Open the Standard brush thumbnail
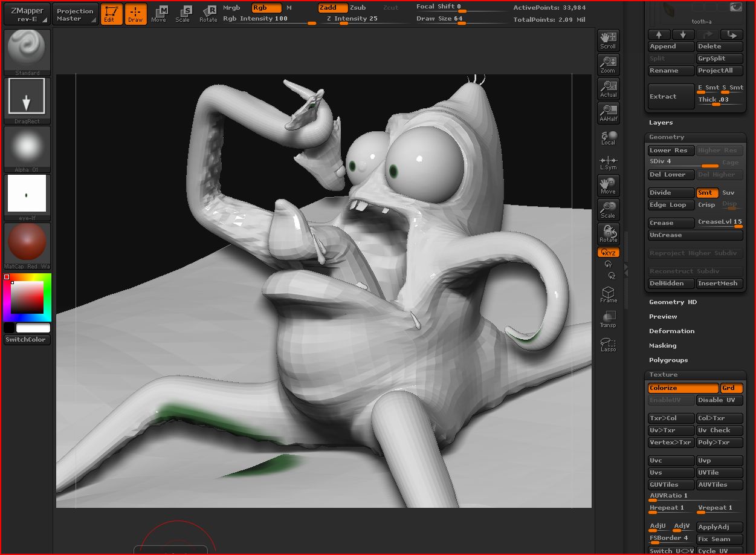Screen dimensions: 756x555 [27, 51]
